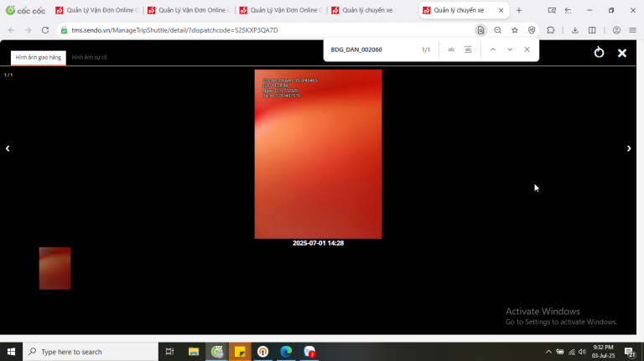
Task: Open the second Quản Lý Vận Đơn Online tab
Action: [x=189, y=10]
